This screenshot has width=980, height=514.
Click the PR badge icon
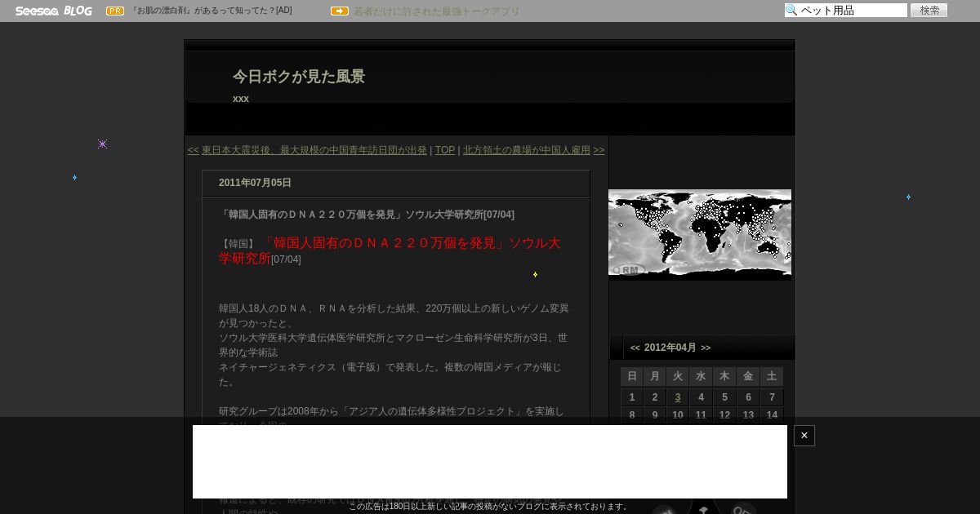coord(115,11)
